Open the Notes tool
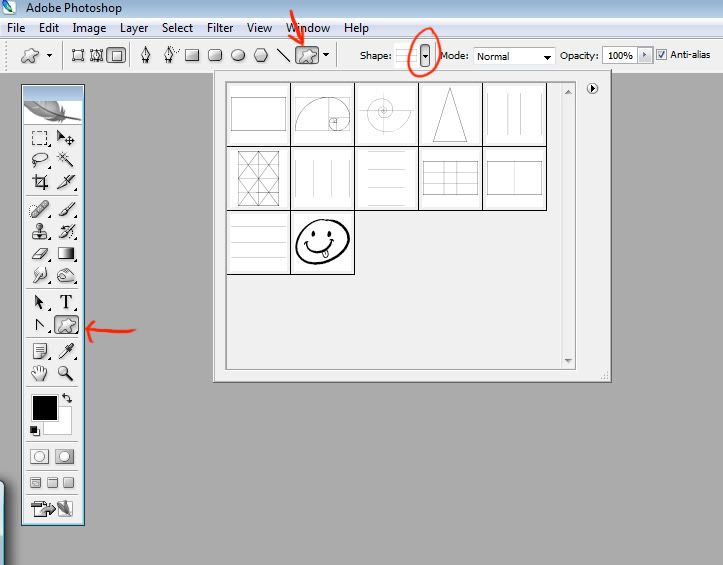723x565 pixels. [40, 351]
